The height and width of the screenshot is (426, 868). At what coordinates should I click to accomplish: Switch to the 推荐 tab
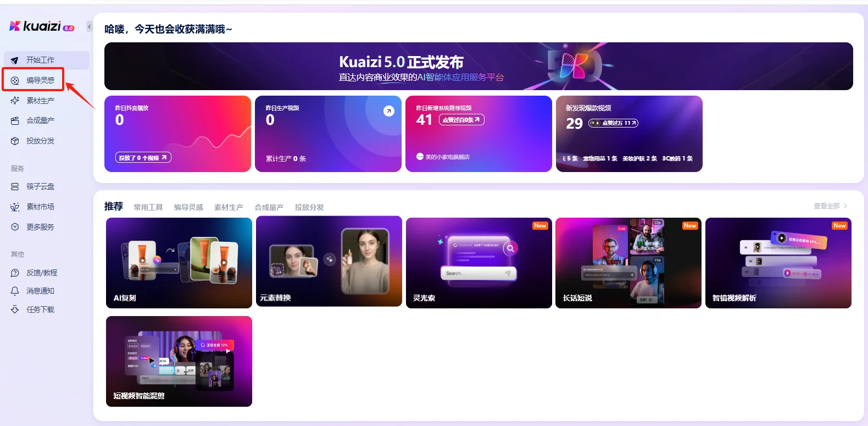coord(114,206)
